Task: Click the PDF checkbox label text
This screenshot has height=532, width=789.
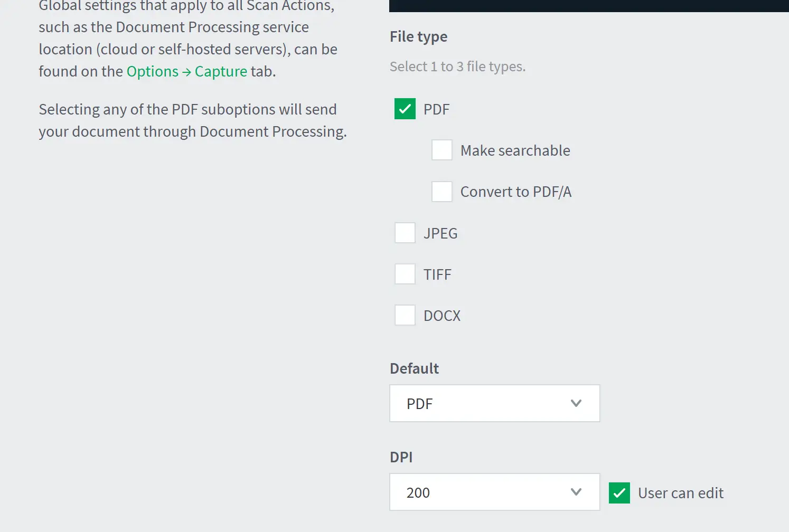Action: tap(437, 110)
